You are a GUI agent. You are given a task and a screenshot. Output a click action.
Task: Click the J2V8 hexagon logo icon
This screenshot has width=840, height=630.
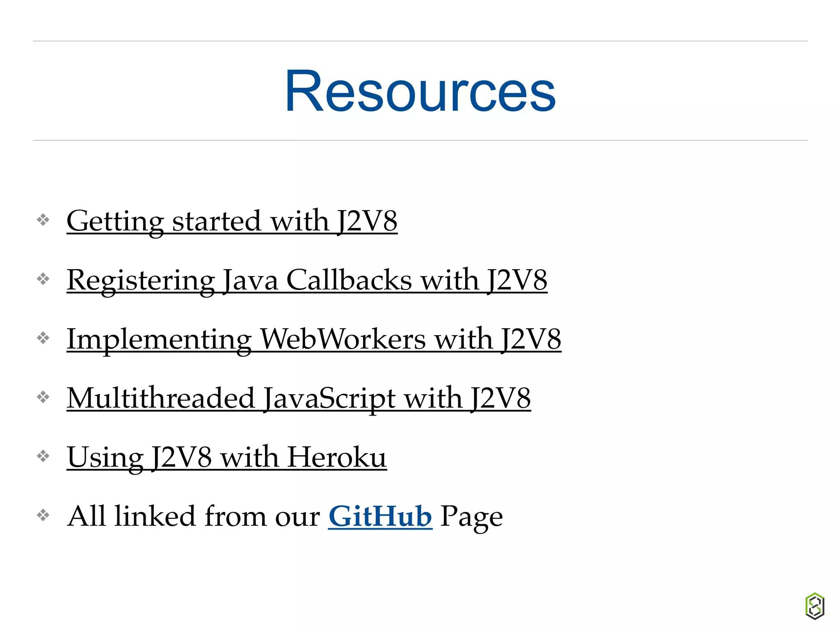[815, 605]
